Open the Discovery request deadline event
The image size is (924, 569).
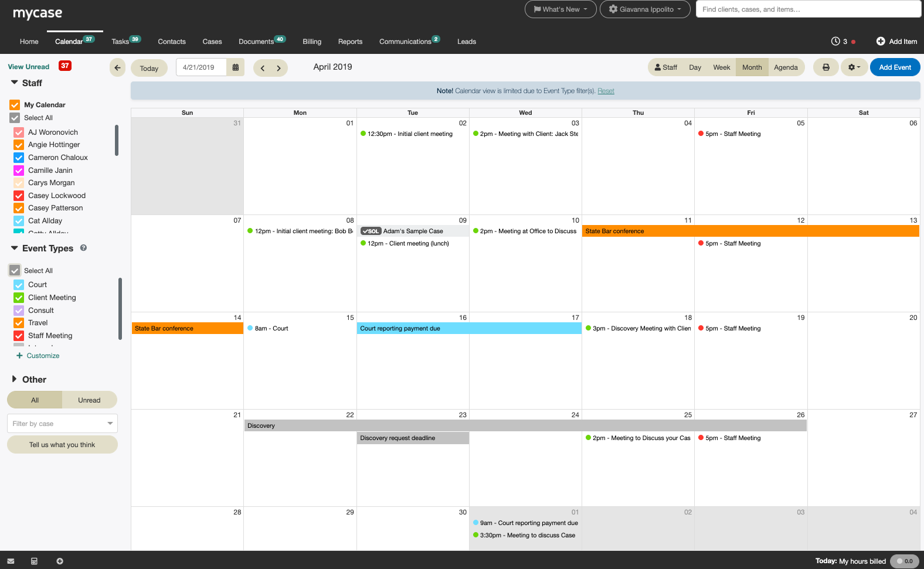point(413,438)
